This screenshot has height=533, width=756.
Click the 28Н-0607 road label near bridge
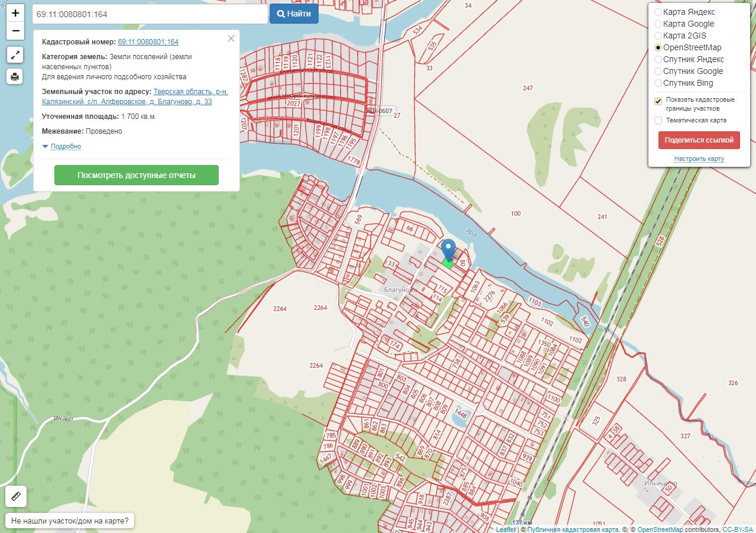click(x=380, y=110)
